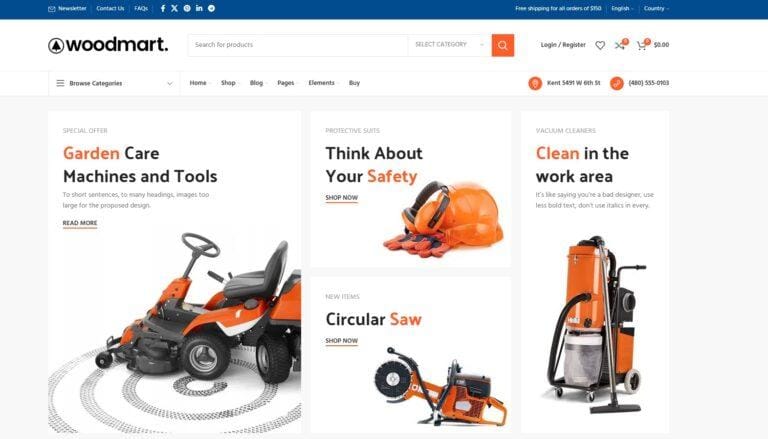Open the shopping cart icon
The height and width of the screenshot is (439, 768).
(641, 45)
